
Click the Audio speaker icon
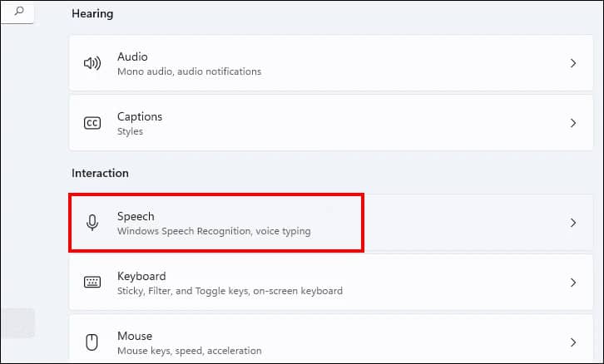[x=92, y=63]
